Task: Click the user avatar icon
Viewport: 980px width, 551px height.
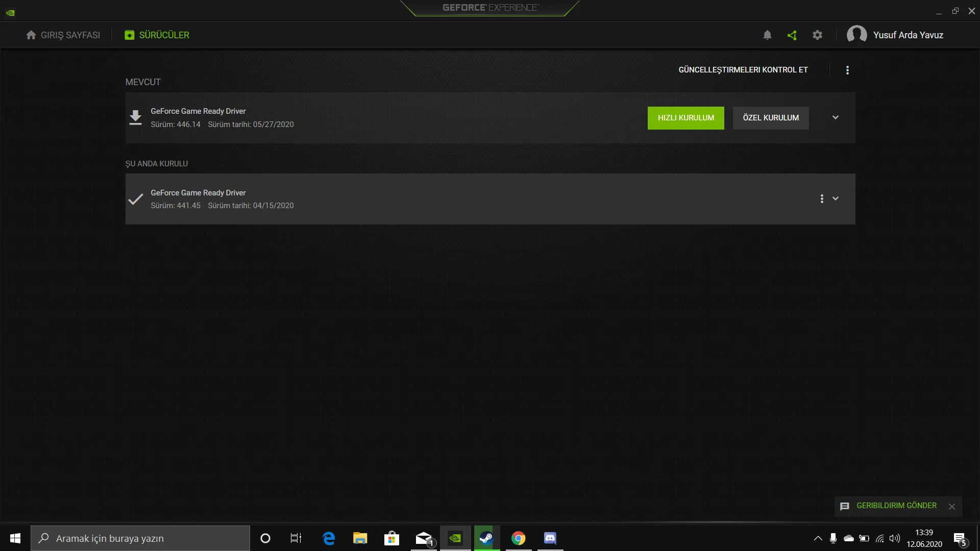Action: 856,35
